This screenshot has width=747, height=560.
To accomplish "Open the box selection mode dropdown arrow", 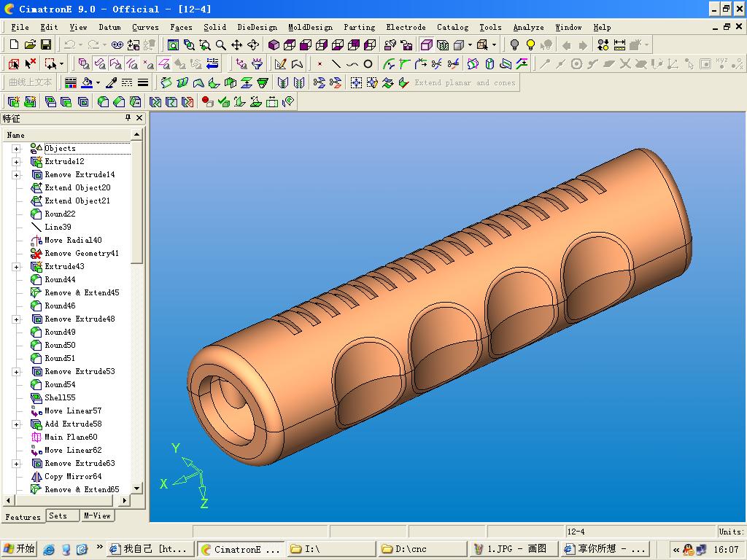I will [62, 63].
